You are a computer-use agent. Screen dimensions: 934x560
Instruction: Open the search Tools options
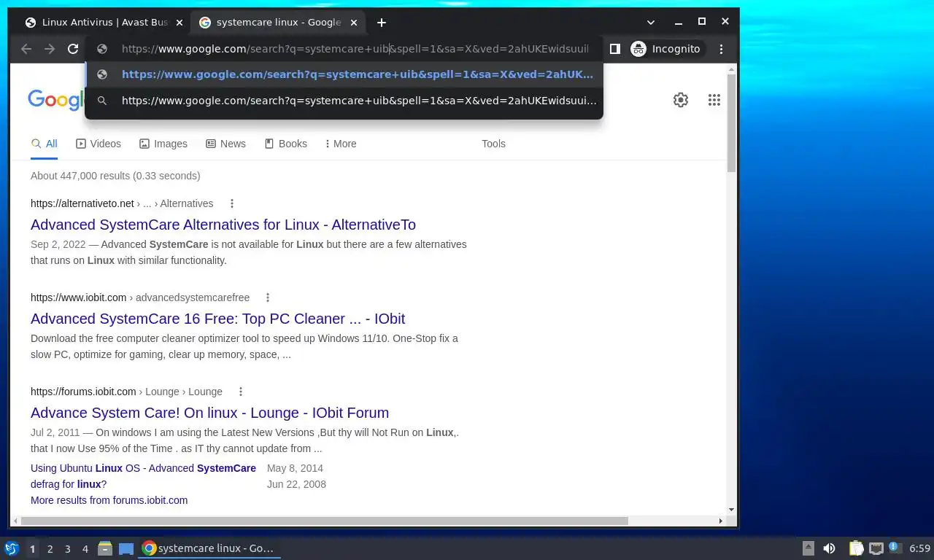point(493,144)
